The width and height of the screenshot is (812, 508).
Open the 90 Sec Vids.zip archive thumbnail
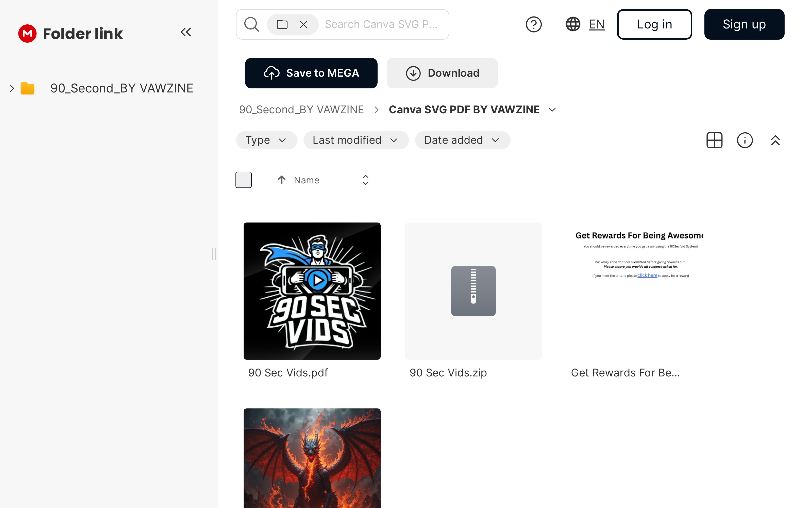pyautogui.click(x=473, y=291)
